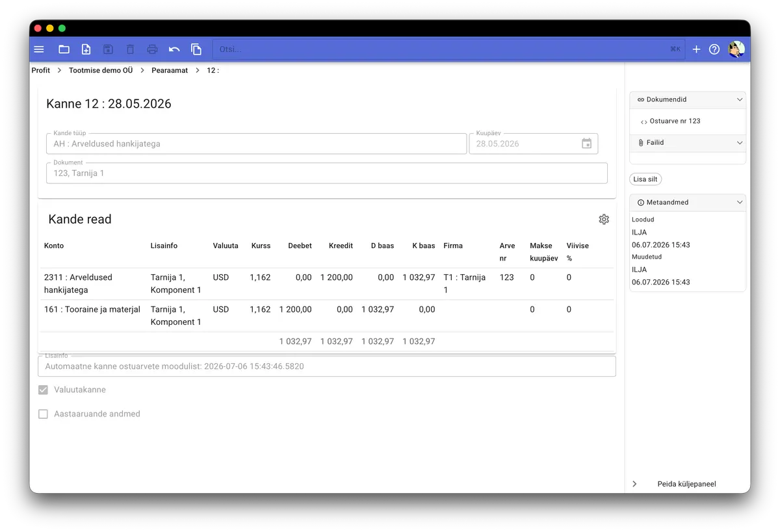Collapse the Dokumendid panel
The height and width of the screenshot is (532, 780).
688,100
